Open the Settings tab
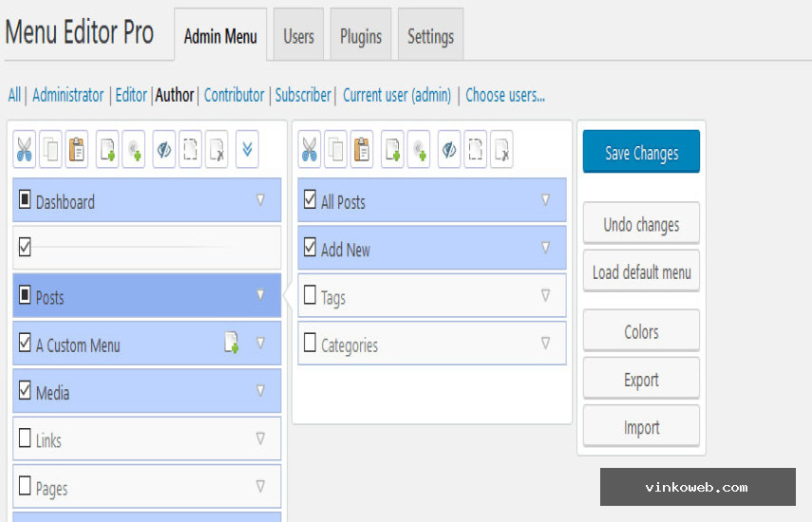 tap(430, 36)
